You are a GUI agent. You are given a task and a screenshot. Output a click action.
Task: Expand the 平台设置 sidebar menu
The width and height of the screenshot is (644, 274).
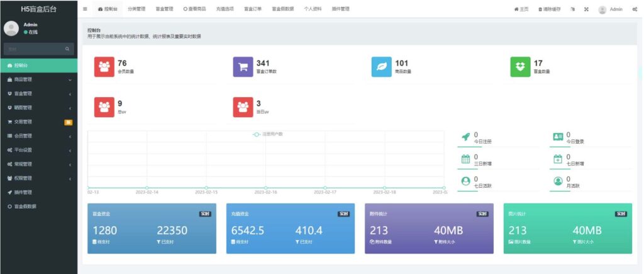tap(38, 150)
